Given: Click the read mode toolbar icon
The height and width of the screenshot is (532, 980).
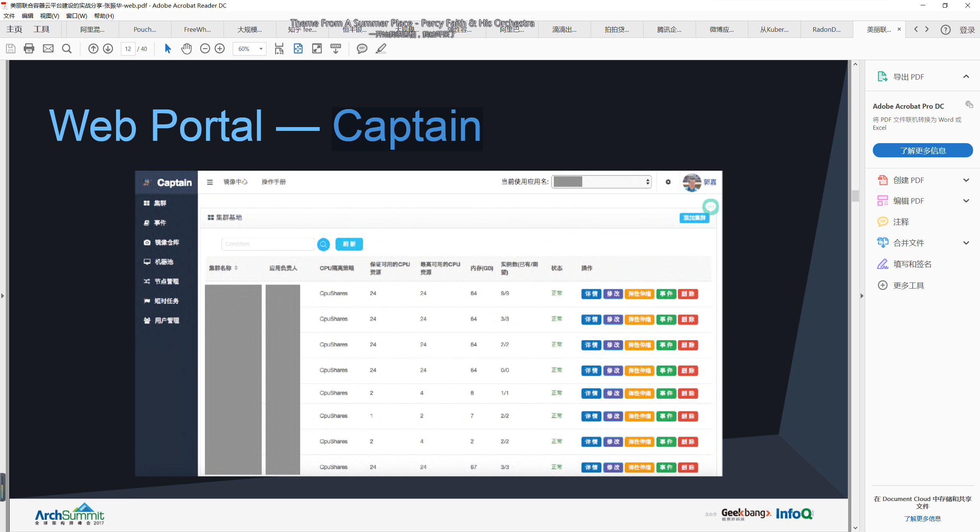Looking at the screenshot, I should coord(336,49).
